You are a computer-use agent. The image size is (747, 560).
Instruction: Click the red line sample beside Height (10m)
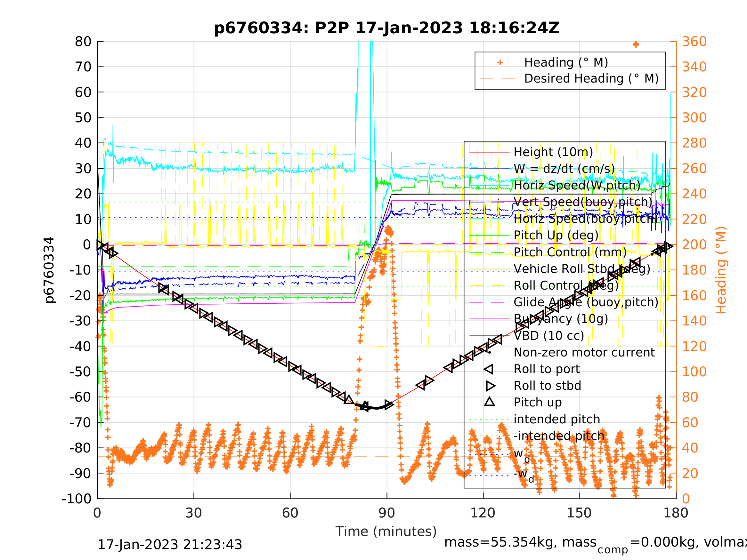[489, 152]
